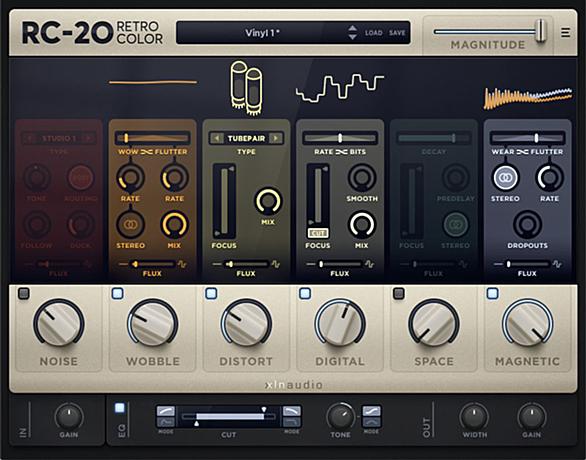Image resolution: width=586 pixels, height=460 pixels.
Task: Disable the Digital module checkbox
Action: (305, 293)
